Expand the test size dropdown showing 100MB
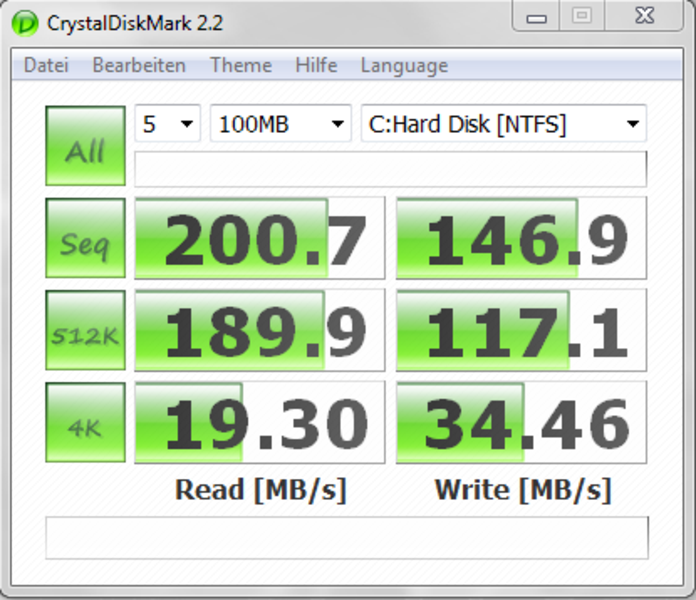Image resolution: width=696 pixels, height=600 pixels. pos(281,123)
